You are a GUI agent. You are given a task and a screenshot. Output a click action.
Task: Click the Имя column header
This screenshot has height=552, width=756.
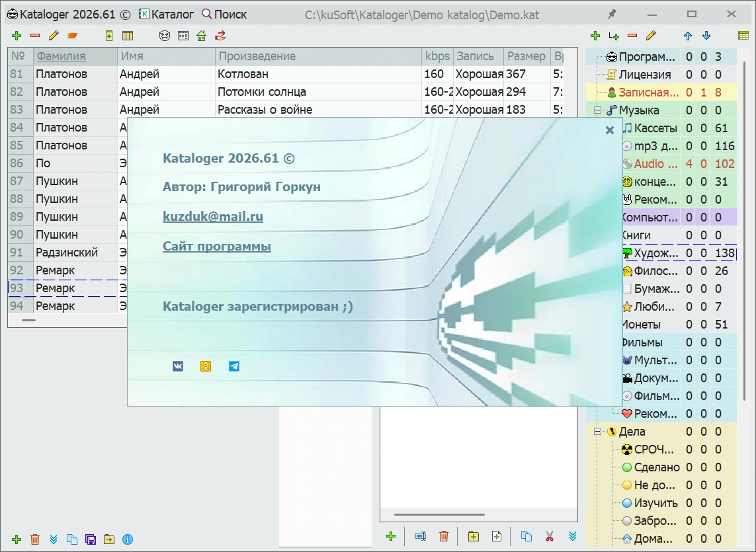(166, 56)
